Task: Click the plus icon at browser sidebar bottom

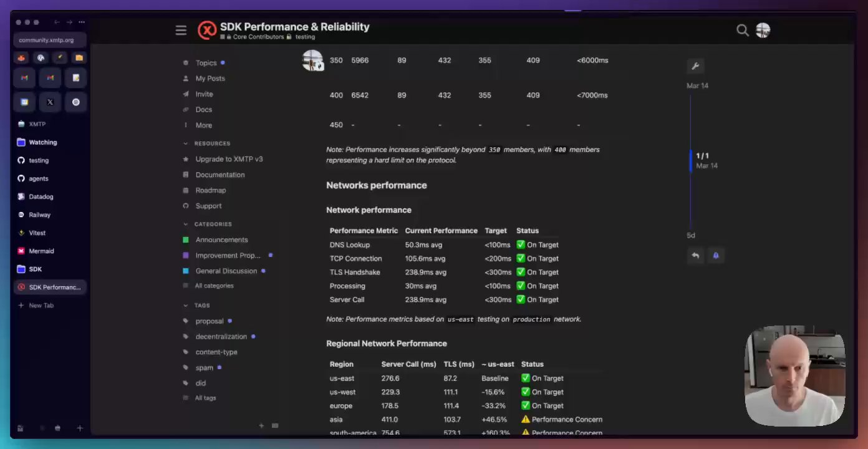Action: [x=80, y=428]
